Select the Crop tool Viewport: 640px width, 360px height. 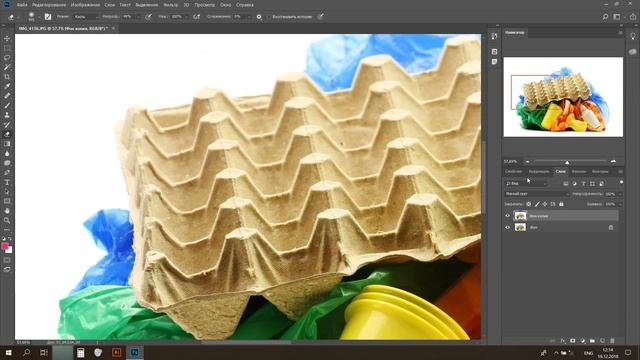[x=7, y=77]
